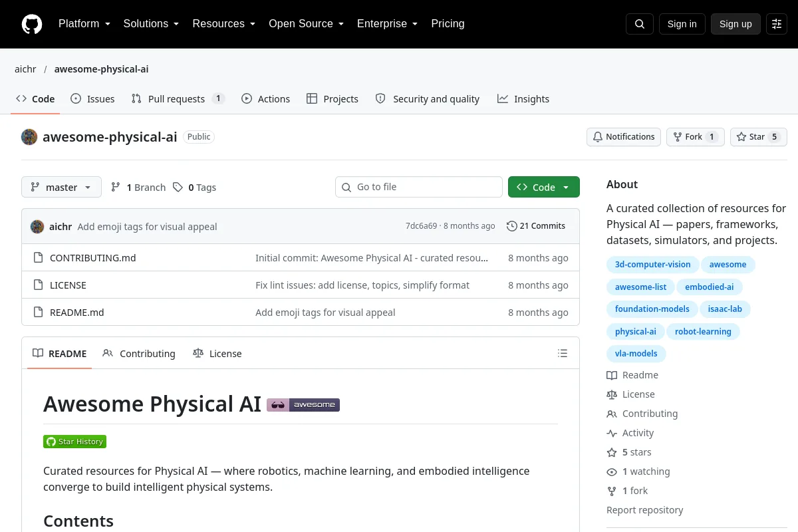Open the Insights tab

click(x=523, y=99)
